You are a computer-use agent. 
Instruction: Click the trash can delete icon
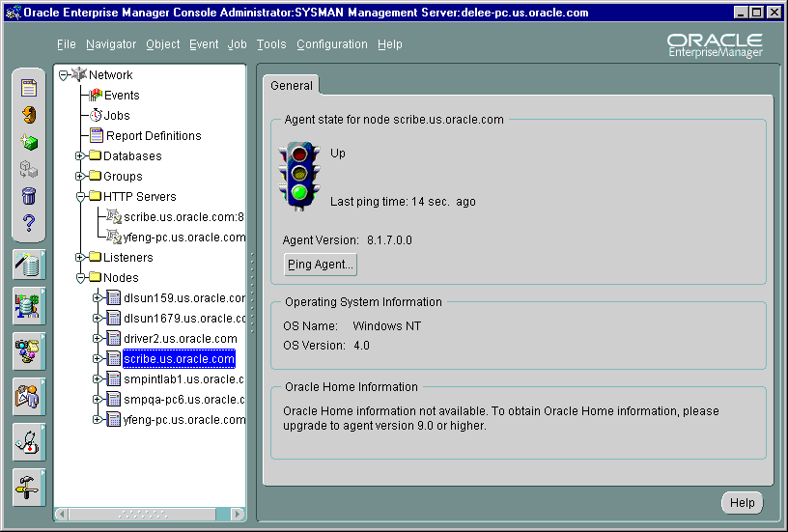pyautogui.click(x=29, y=196)
